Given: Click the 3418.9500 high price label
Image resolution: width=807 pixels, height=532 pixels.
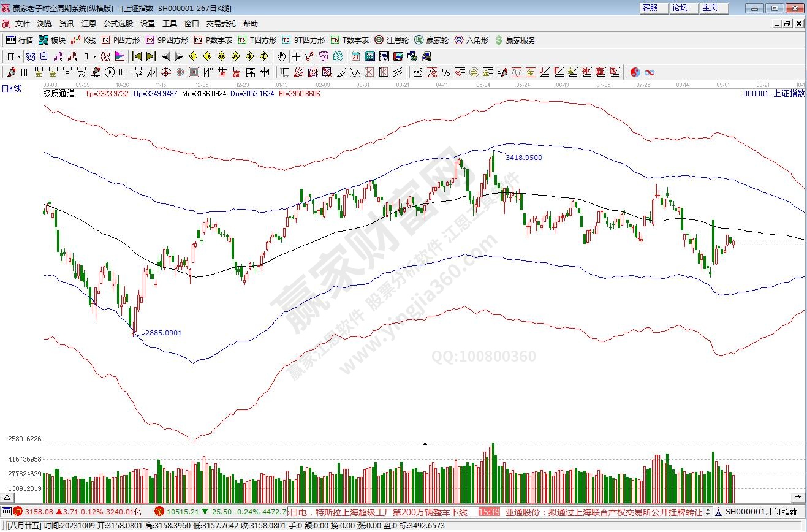Looking at the screenshot, I should tap(523, 158).
